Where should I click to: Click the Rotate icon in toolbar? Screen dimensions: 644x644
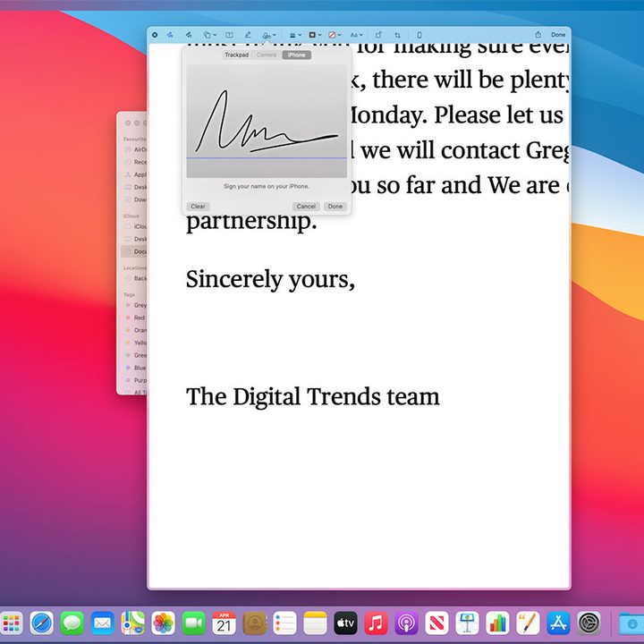click(x=378, y=35)
